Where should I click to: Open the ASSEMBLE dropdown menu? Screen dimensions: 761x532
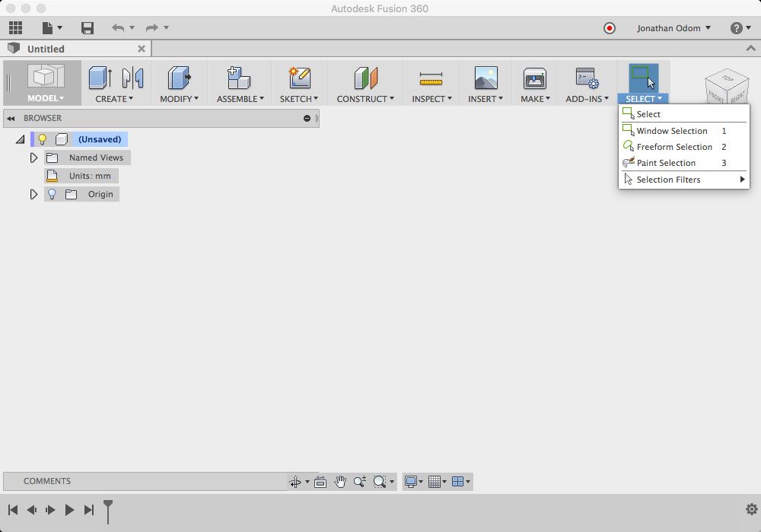pos(240,98)
